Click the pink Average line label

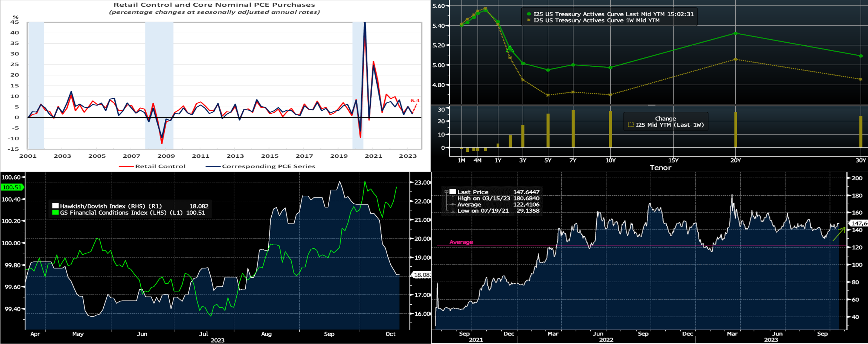pos(461,242)
